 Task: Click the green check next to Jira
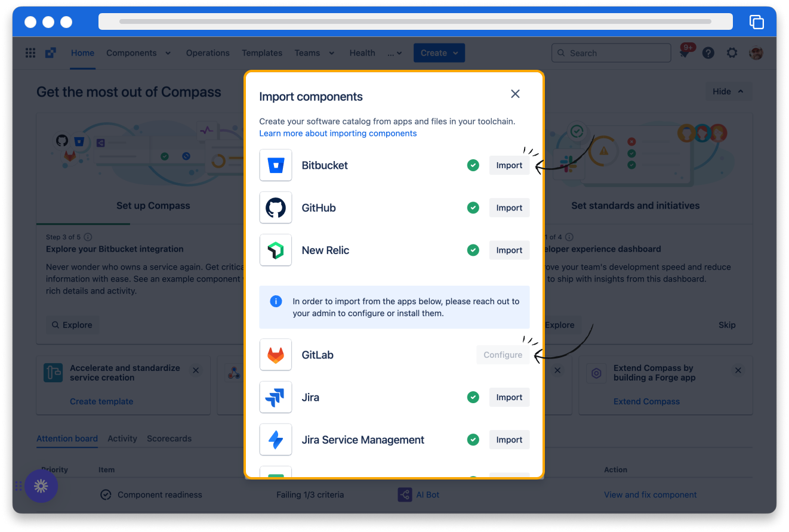pos(473,397)
